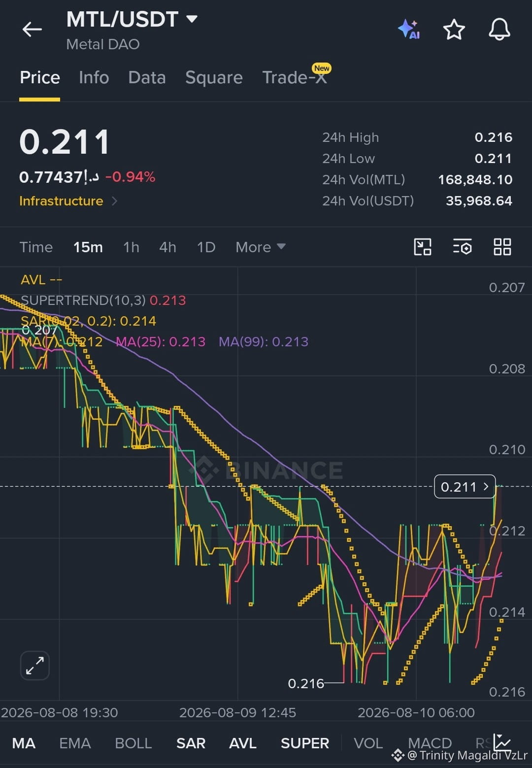The image size is (532, 768).
Task: Tap the Metal DAO subtitle
Action: [x=103, y=44]
